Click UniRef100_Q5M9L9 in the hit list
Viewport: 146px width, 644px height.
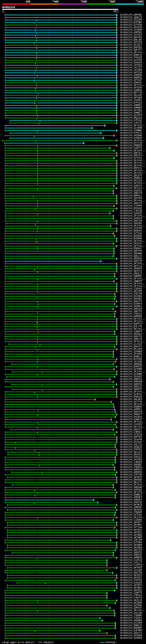tap(131, 178)
